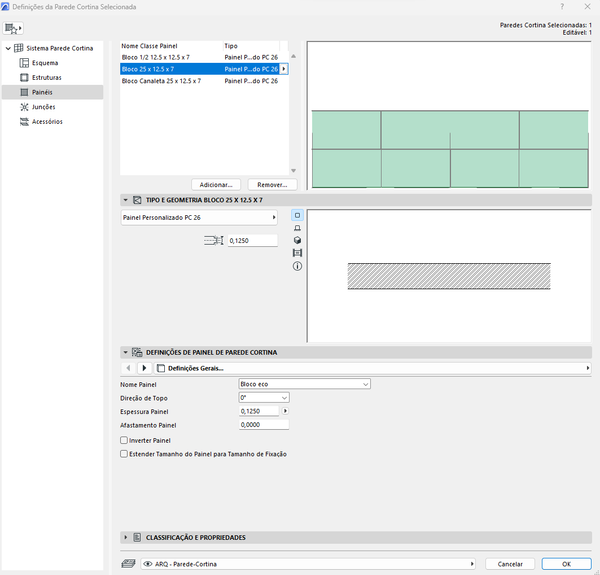The height and width of the screenshot is (575, 600).
Task: Click the information icon beside preview
Action: click(297, 266)
